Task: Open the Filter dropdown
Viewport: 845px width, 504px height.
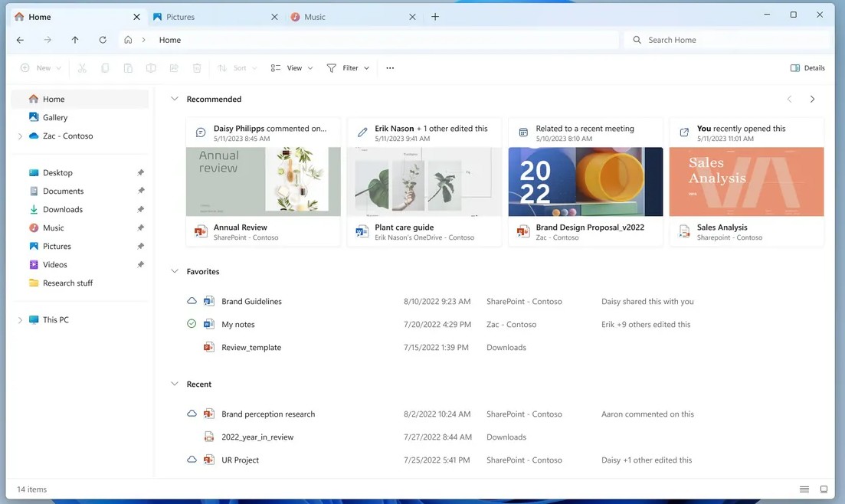Action: [x=348, y=68]
